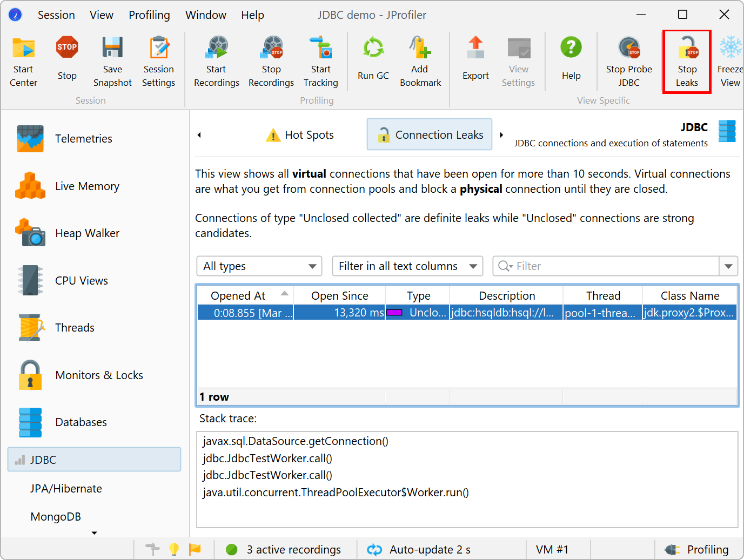744x560 pixels.
Task: Open the Window menu
Action: 206,15
